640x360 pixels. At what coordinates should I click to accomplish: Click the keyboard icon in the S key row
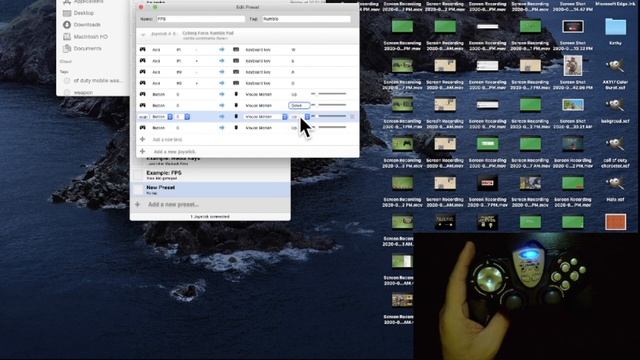(x=236, y=61)
